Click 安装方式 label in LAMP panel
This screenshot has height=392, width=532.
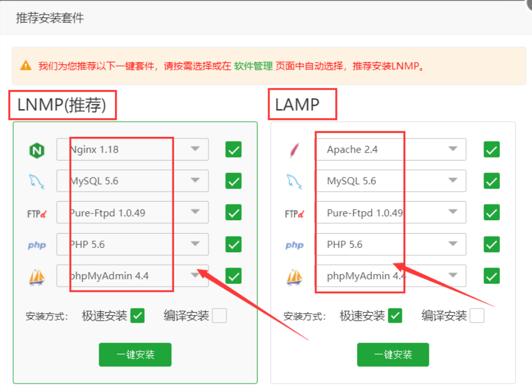click(x=305, y=317)
